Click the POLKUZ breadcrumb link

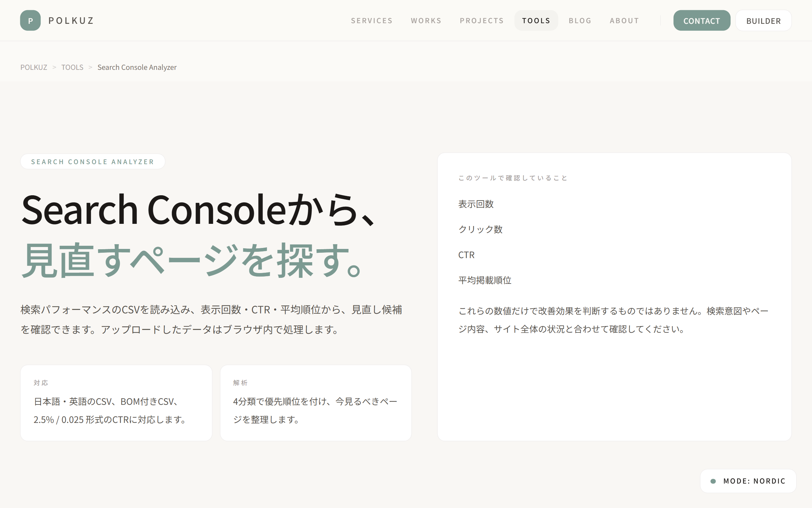[34, 67]
